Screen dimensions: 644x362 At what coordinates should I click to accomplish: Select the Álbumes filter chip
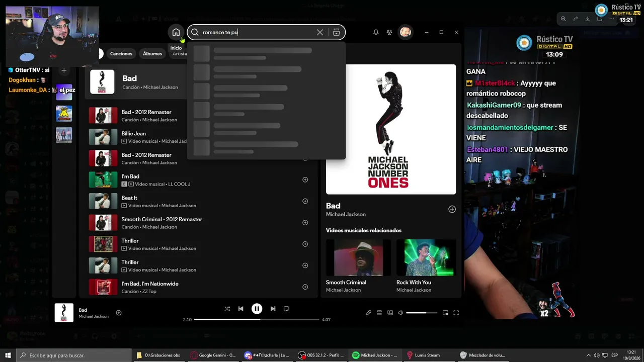pos(152,54)
